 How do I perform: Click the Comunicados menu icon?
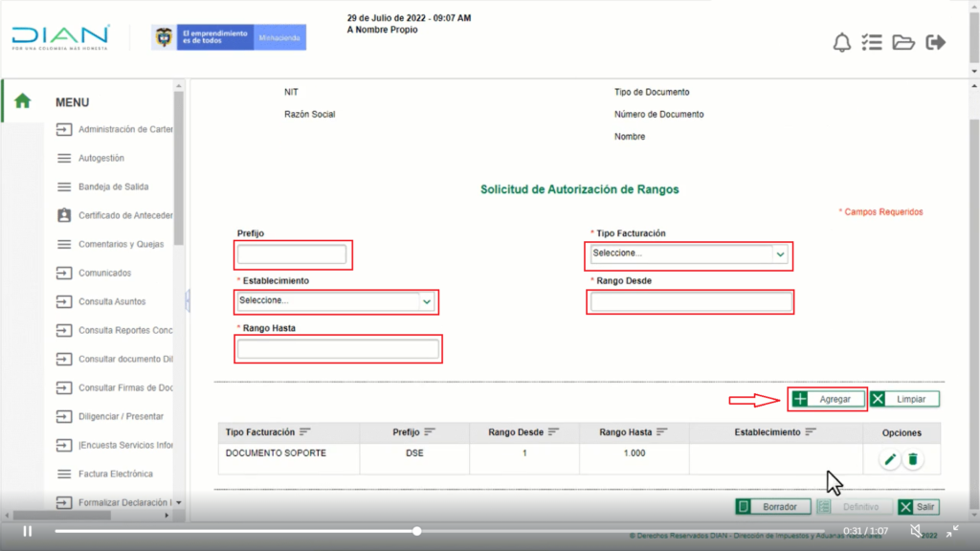tap(64, 273)
